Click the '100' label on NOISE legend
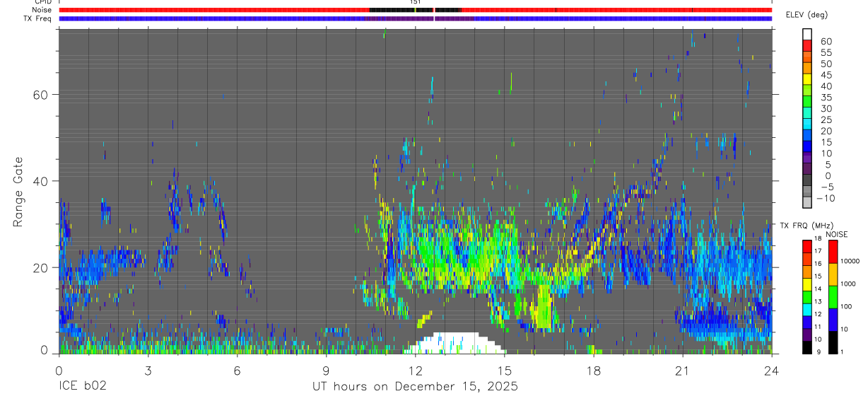 [846, 306]
